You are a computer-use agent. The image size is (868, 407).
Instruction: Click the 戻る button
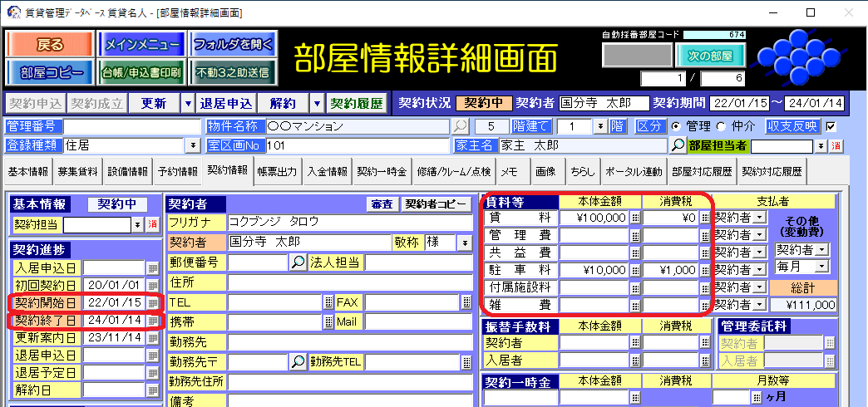[x=49, y=44]
